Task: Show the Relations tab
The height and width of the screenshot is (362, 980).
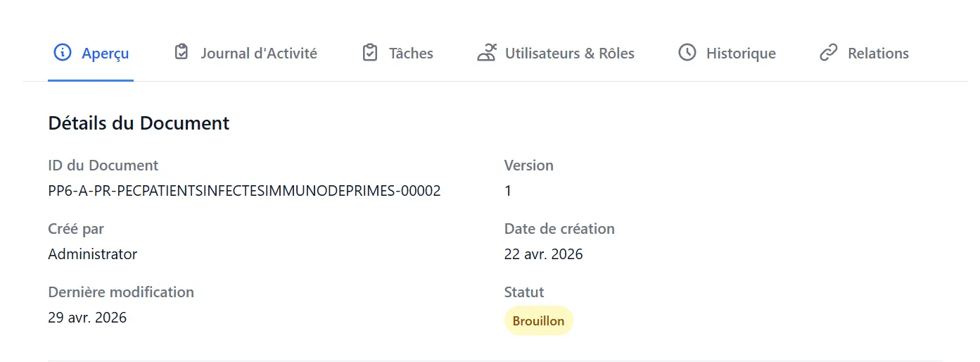Action: tap(864, 54)
